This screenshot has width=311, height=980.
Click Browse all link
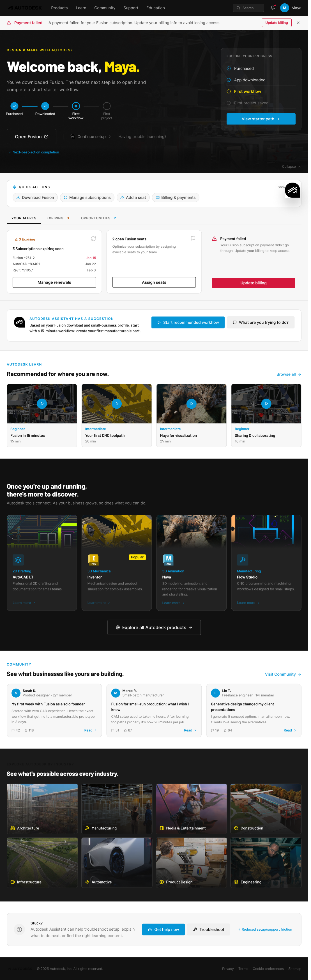point(289,374)
